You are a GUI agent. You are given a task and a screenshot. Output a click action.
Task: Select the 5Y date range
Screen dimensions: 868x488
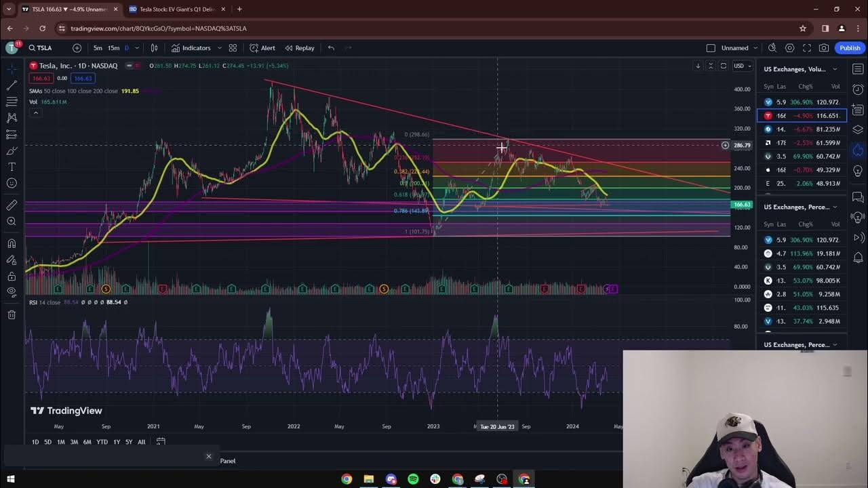(129, 442)
